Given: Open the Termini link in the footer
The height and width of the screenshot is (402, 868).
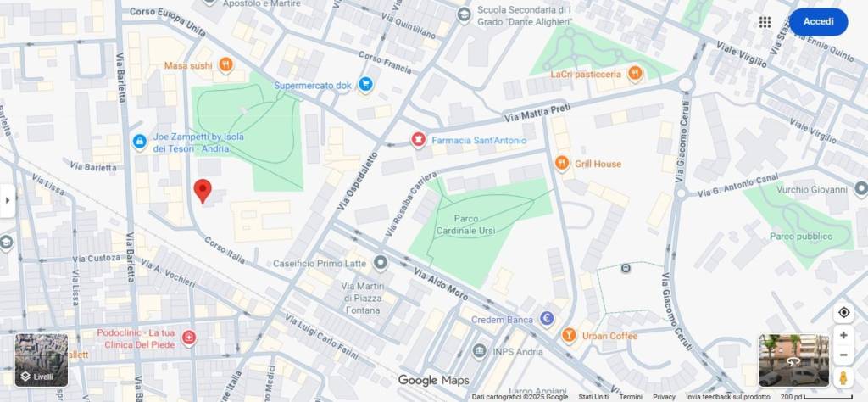Looking at the screenshot, I should point(631,397).
